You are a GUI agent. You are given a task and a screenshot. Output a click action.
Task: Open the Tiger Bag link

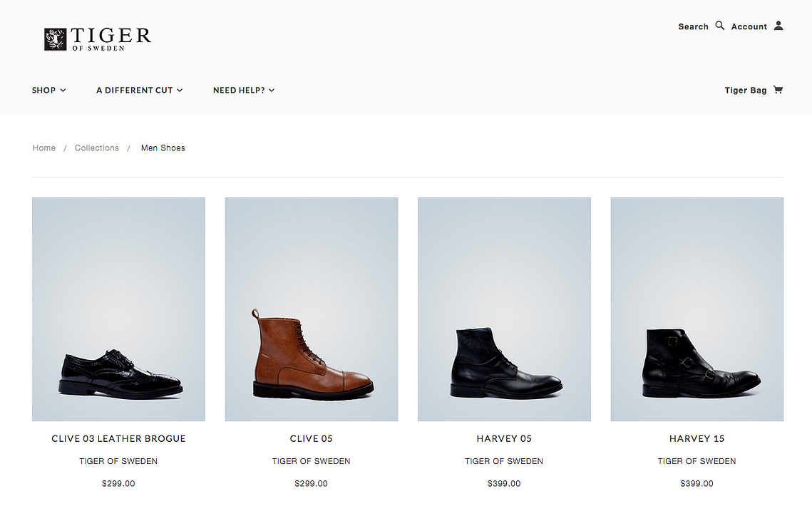(x=745, y=90)
